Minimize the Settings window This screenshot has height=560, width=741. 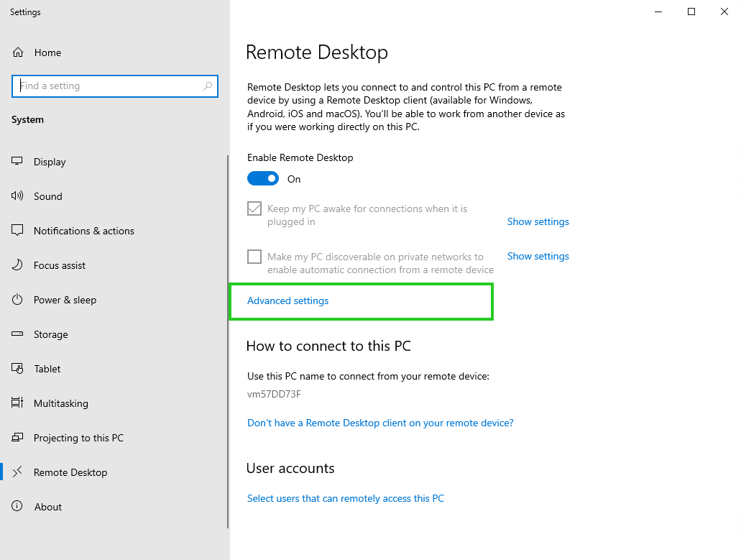tap(658, 12)
